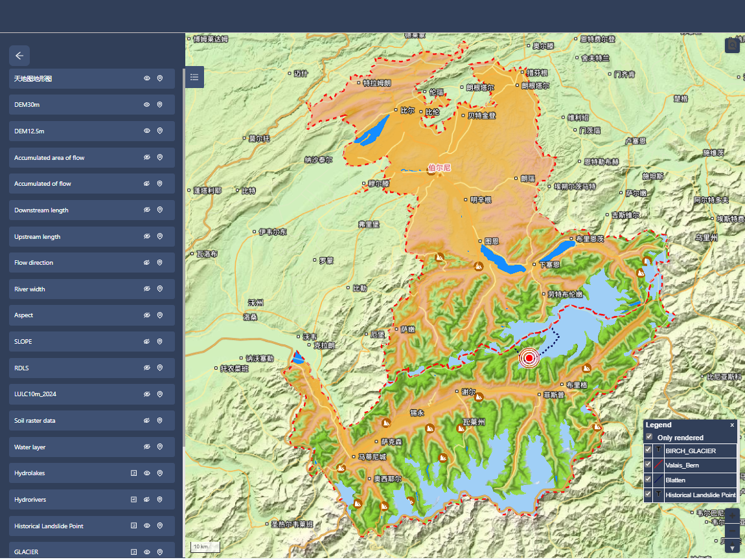Screen dimensions: 745x560
Task: Click the top-right map search button
Action: pyautogui.click(x=732, y=45)
